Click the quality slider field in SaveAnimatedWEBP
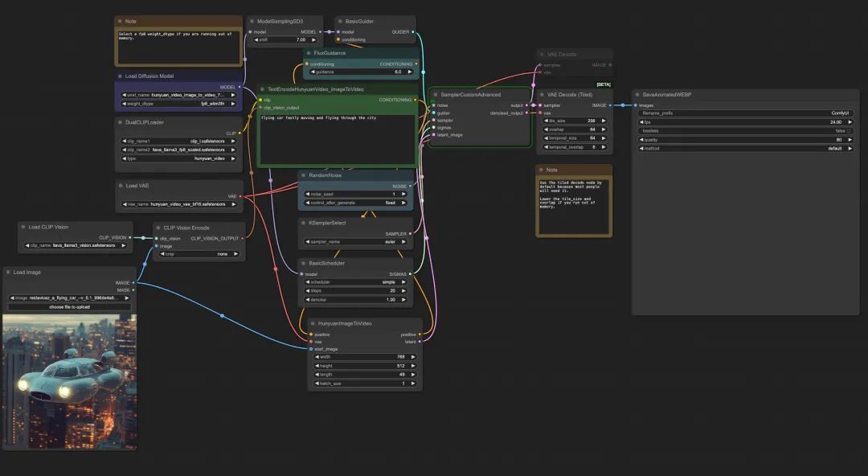The height and width of the screenshot is (476, 868). [x=744, y=139]
